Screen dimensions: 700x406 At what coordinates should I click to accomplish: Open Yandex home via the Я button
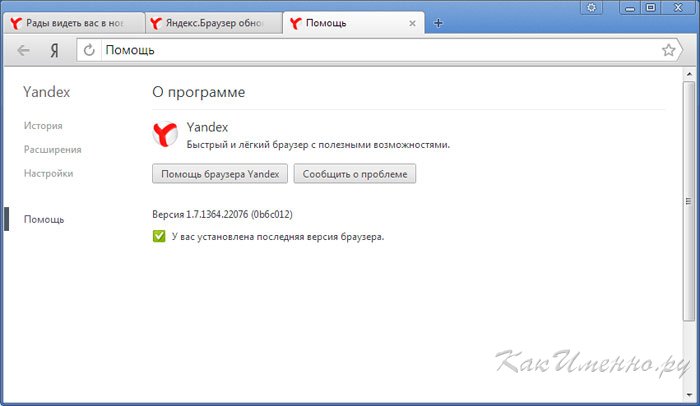54,50
